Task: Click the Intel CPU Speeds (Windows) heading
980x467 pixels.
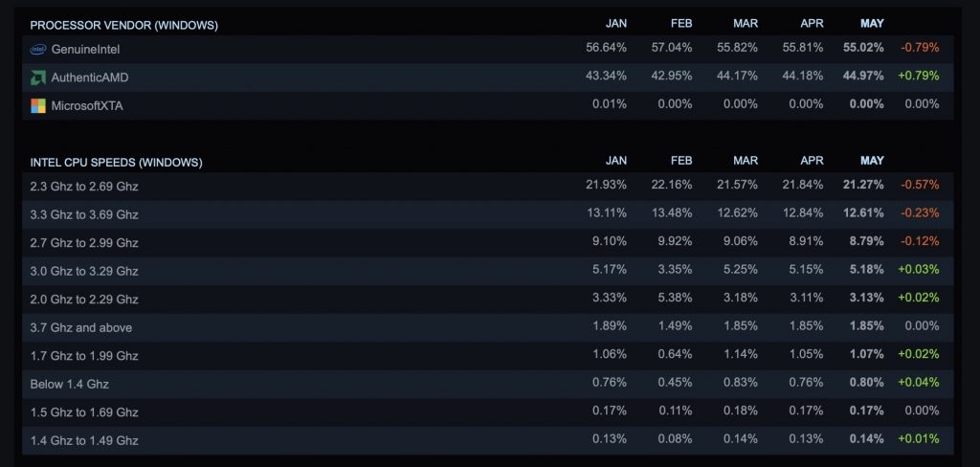Action: [x=116, y=162]
